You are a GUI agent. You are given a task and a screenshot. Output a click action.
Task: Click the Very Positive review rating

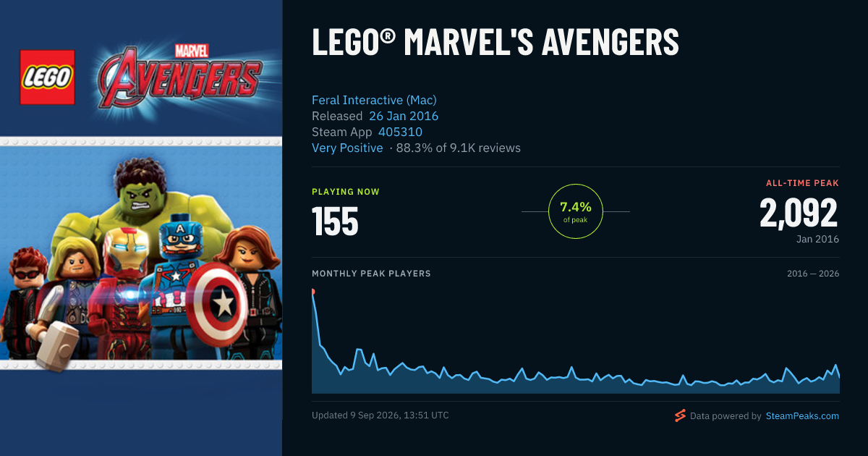point(347,148)
